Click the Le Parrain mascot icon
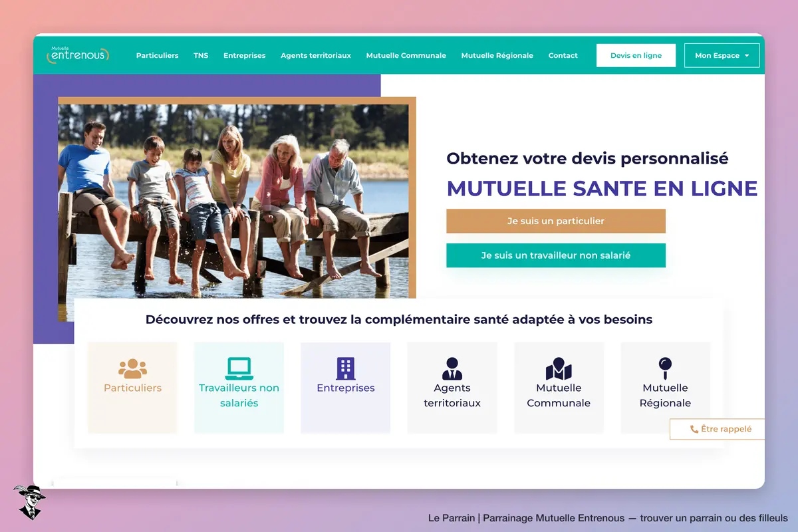This screenshot has height=532, width=798. click(29, 502)
